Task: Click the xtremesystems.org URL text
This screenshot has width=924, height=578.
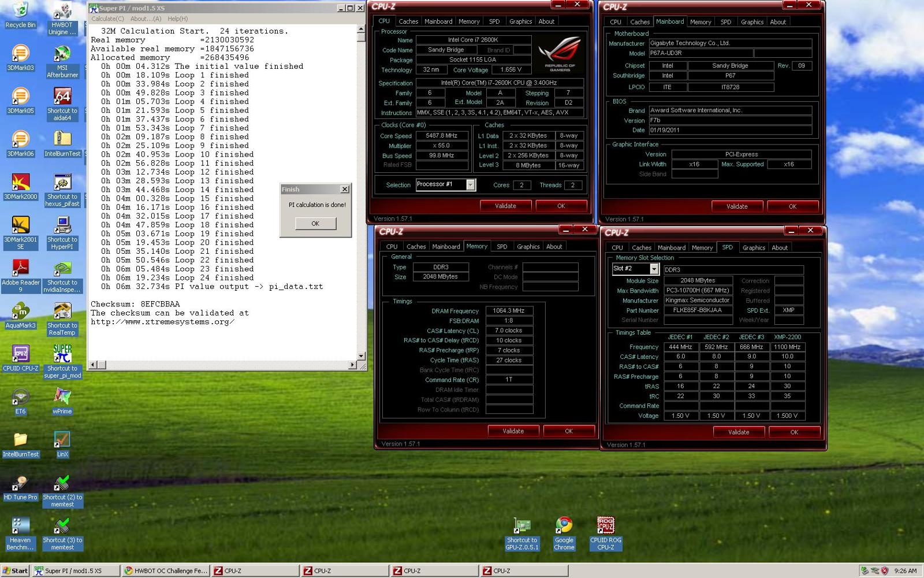Action: click(x=162, y=322)
